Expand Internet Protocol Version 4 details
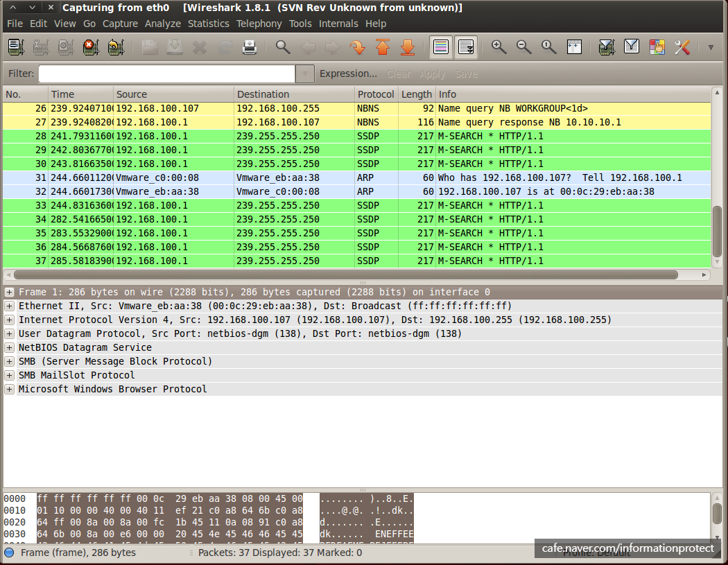The width and height of the screenshot is (728, 565). pyautogui.click(x=9, y=320)
